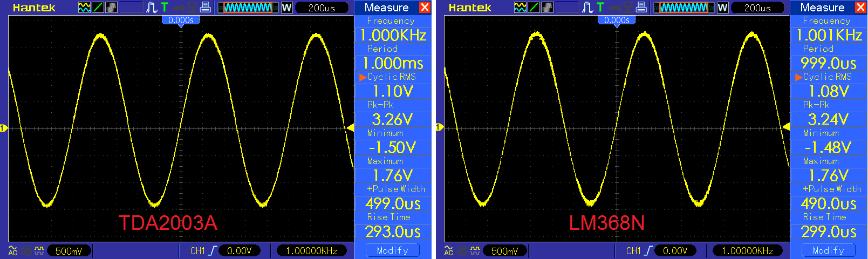Click the green diagonal line icon in LM368N capture
The image size is (868, 259).
(x=534, y=8)
